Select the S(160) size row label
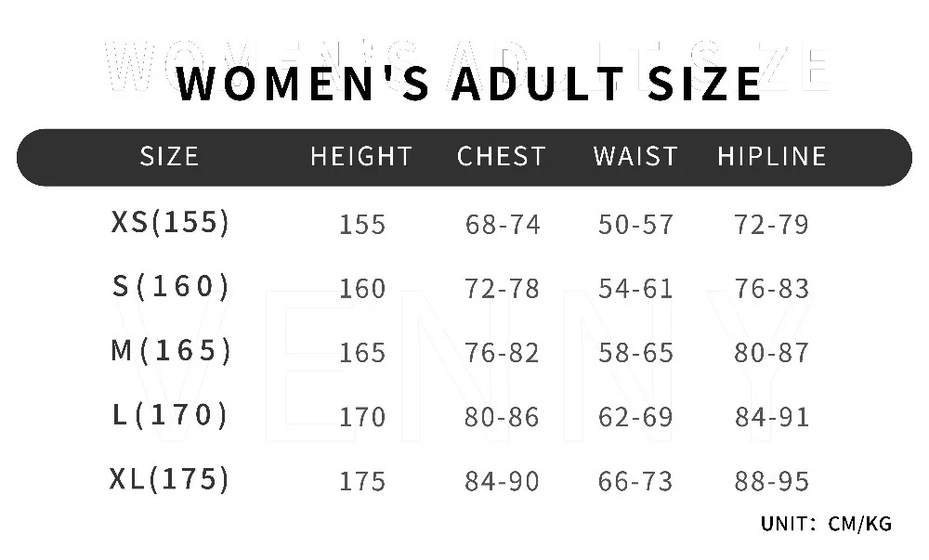Image resolution: width=929 pixels, height=560 pixels. pyautogui.click(x=171, y=287)
